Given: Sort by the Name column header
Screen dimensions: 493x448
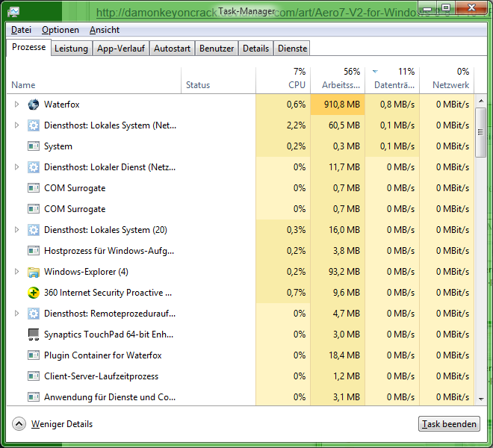Looking at the screenshot, I should (x=93, y=81).
